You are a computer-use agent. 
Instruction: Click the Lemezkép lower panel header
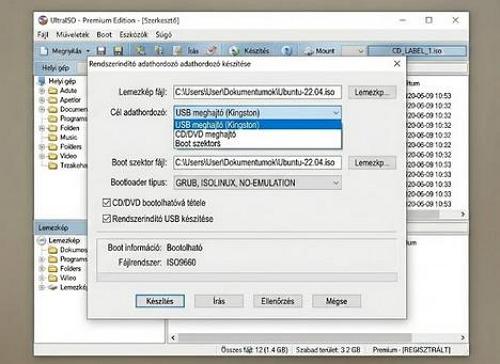pos(61,228)
